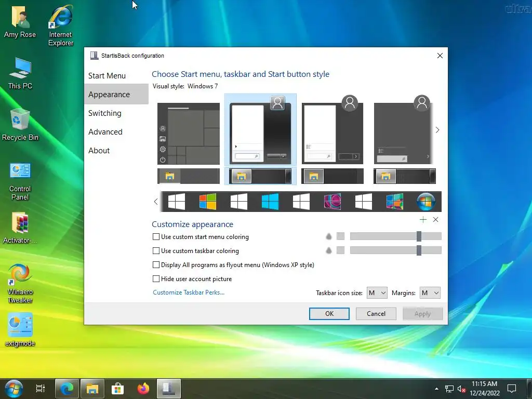This screenshot has height=399, width=532.
Task: Check Hide user account picture
Action: point(192,279)
